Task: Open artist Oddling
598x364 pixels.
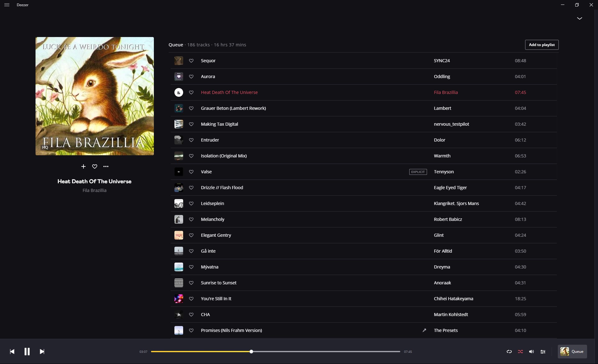Action: (x=442, y=77)
